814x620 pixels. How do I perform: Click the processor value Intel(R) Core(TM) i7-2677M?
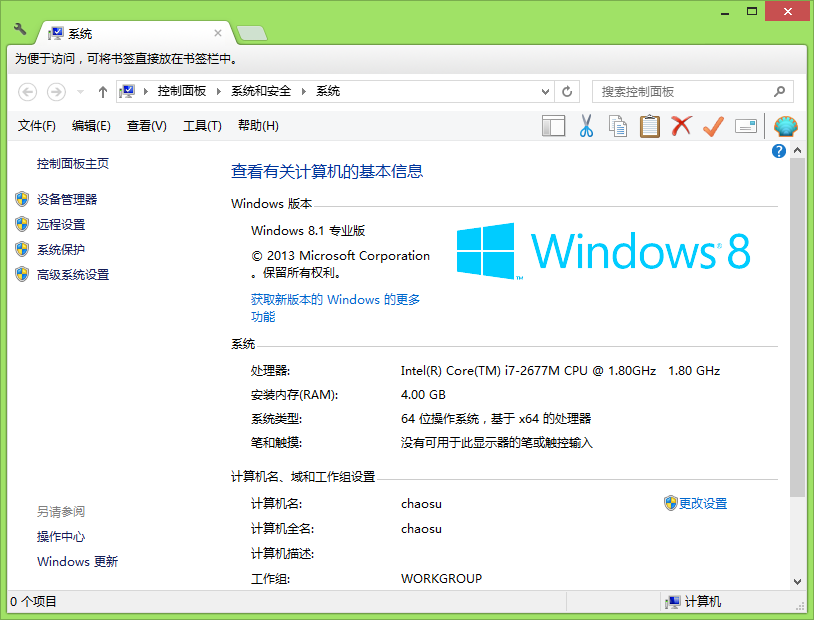point(560,371)
